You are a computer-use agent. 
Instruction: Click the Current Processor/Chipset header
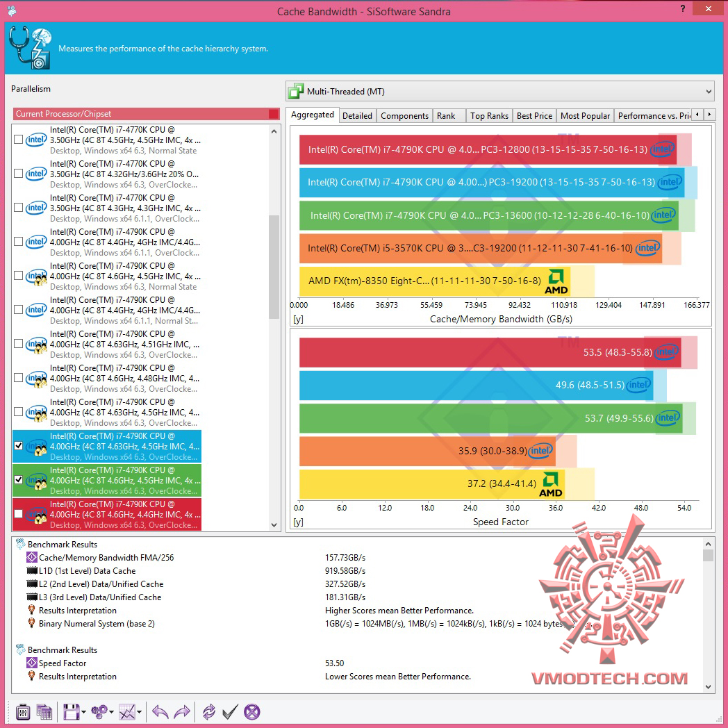coord(147,114)
